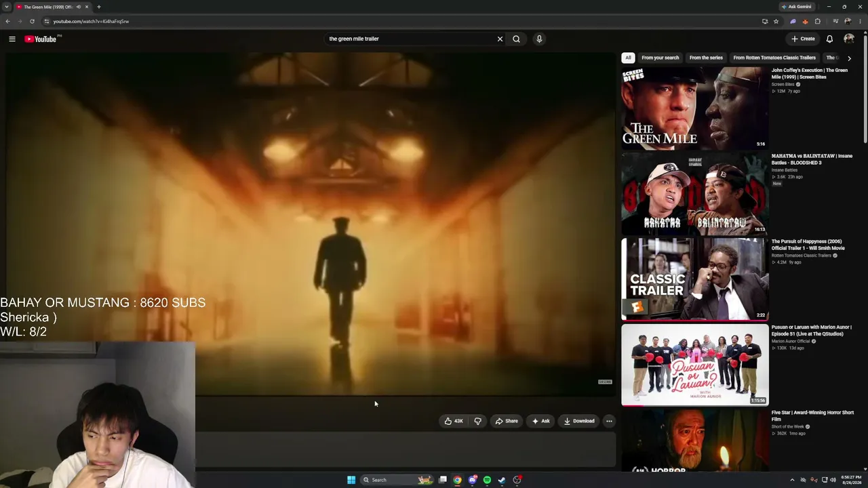Screen dimensions: 868x488
Task: Open volume control in system tray
Action: [833, 480]
